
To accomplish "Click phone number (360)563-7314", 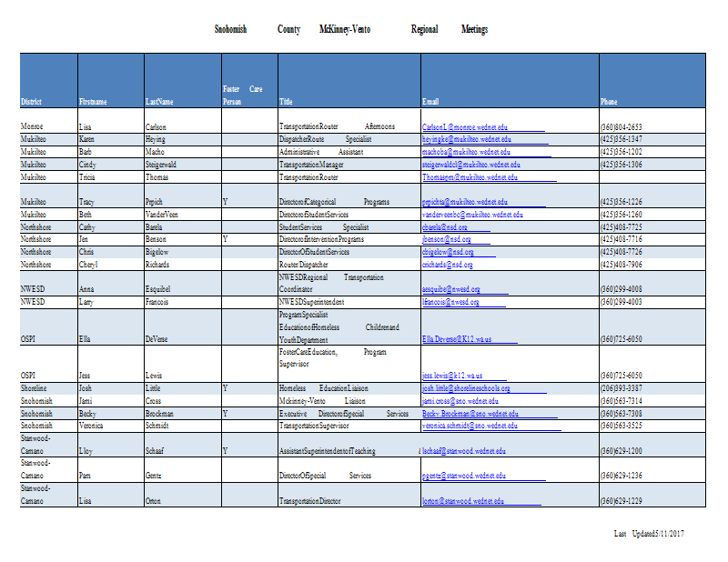I will click(622, 400).
